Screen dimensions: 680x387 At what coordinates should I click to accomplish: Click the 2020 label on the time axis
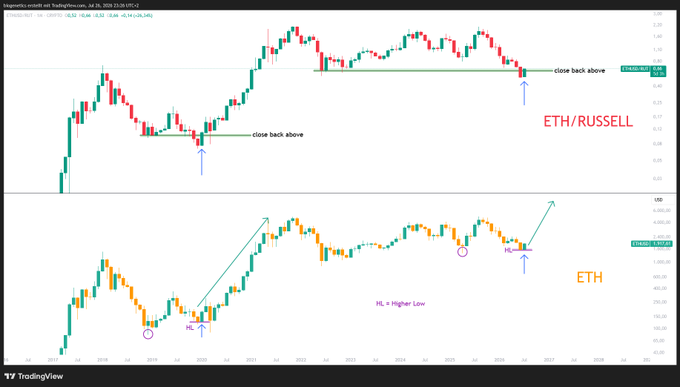pyautogui.click(x=201, y=360)
